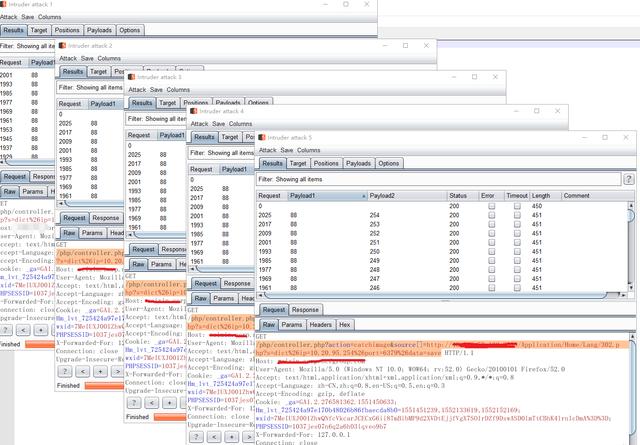The width and height of the screenshot is (640, 445).
Task: Click the previous match arrow button in attack 1
Action: 23,330
